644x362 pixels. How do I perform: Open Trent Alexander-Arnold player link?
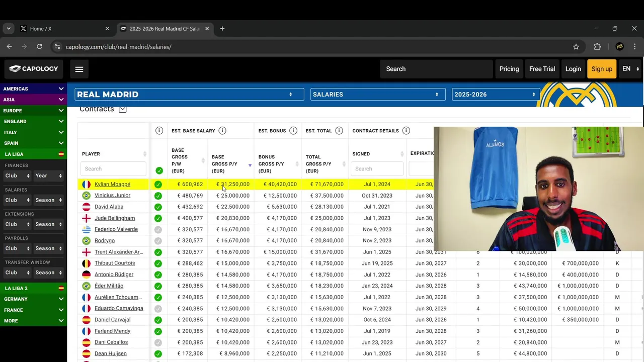(x=119, y=252)
